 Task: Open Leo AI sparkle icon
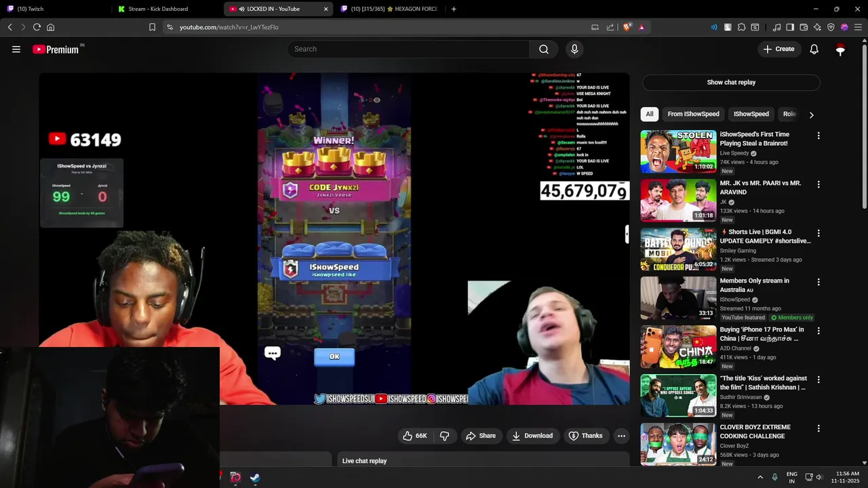817,27
